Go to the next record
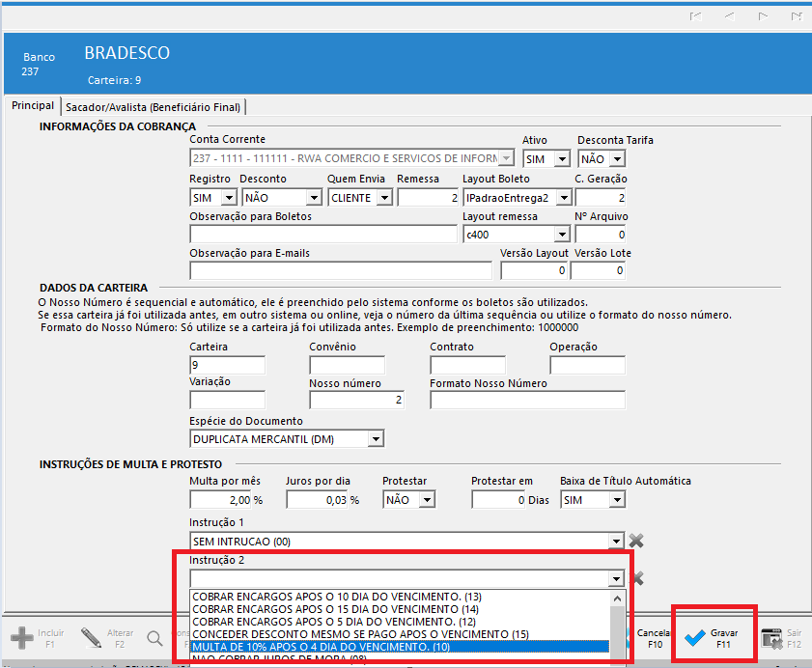Viewport: 812px width, 668px height. pyautogui.click(x=763, y=16)
